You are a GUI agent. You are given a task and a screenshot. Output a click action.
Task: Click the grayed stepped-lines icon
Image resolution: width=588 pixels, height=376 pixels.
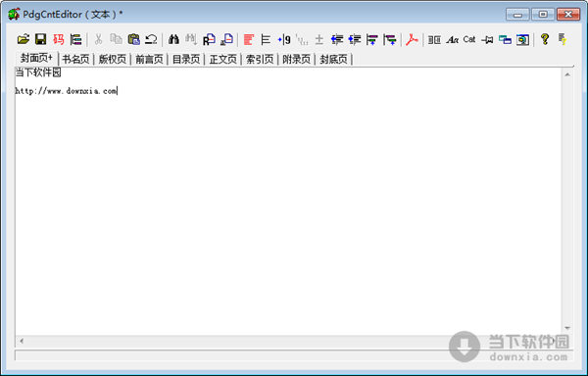pyautogui.click(x=302, y=39)
